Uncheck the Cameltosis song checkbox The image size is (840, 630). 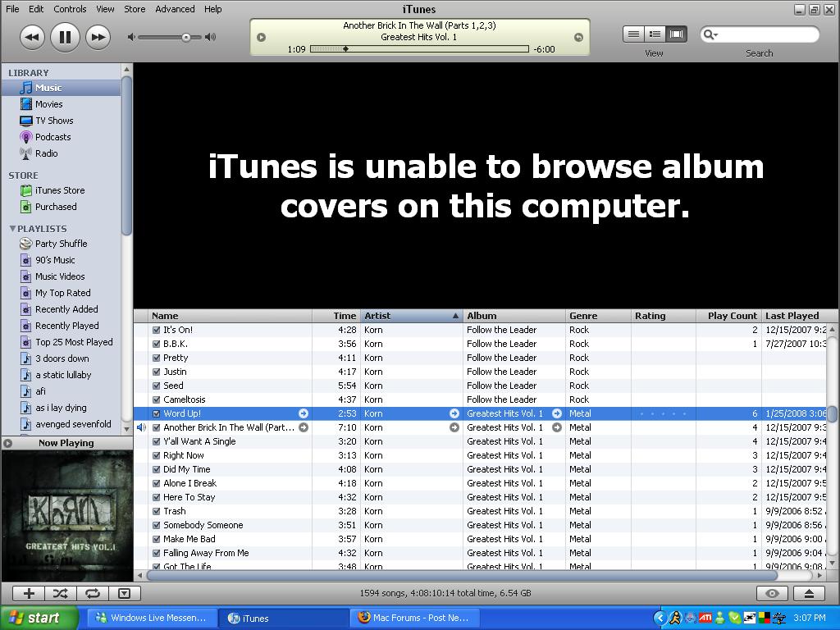[157, 399]
